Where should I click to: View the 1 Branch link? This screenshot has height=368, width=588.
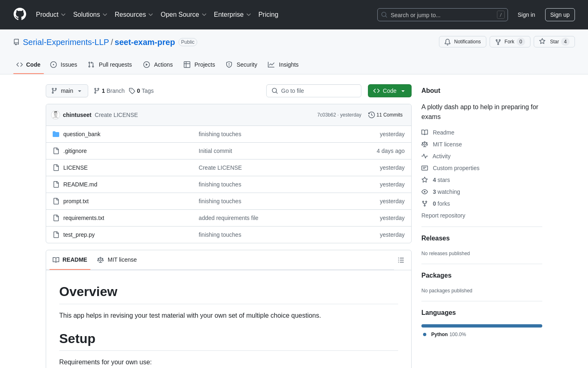click(x=109, y=91)
